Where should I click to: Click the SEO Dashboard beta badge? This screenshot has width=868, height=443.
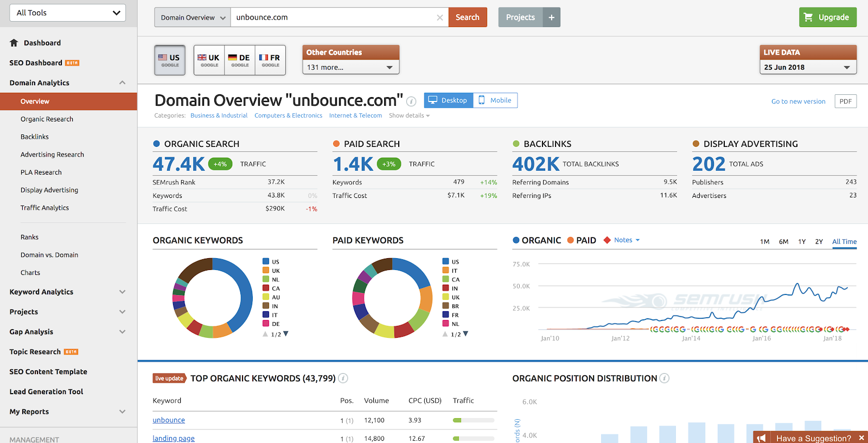[72, 63]
